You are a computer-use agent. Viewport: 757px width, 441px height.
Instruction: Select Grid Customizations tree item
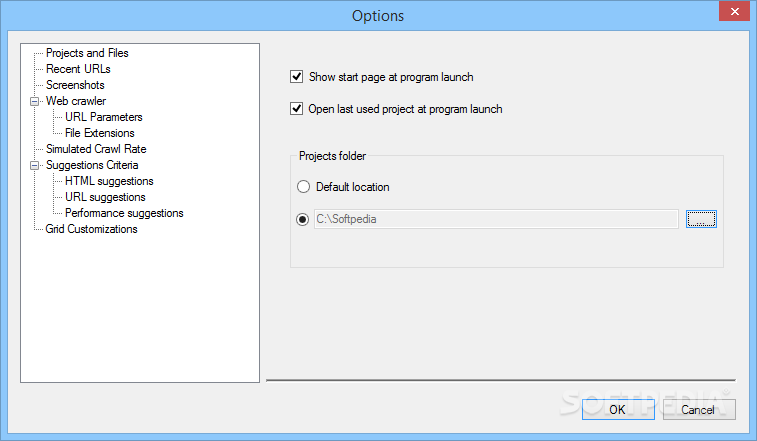[91, 229]
